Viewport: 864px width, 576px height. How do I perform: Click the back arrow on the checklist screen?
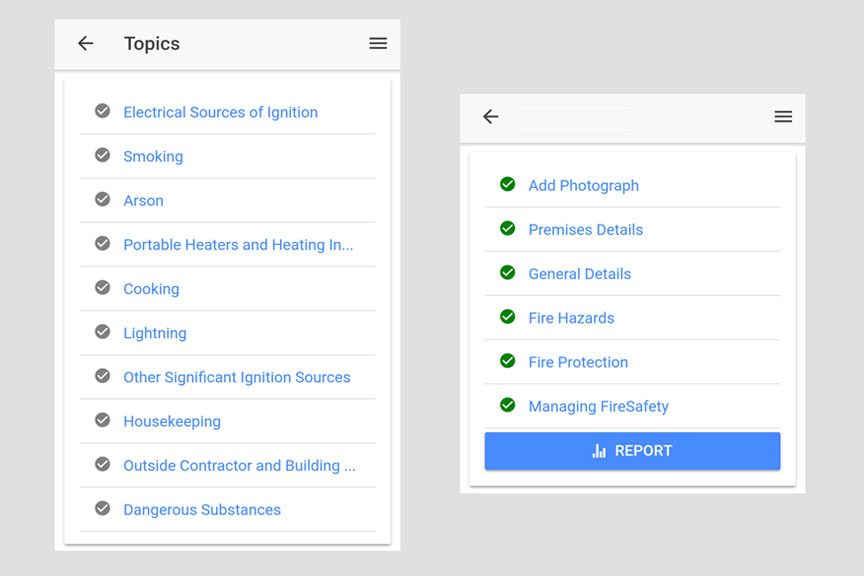tap(490, 116)
